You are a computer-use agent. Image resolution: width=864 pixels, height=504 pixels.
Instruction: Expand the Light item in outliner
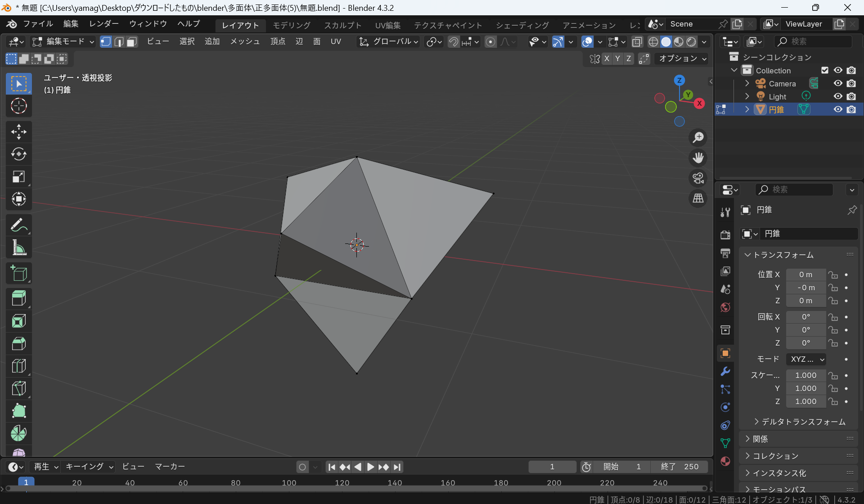(x=747, y=96)
